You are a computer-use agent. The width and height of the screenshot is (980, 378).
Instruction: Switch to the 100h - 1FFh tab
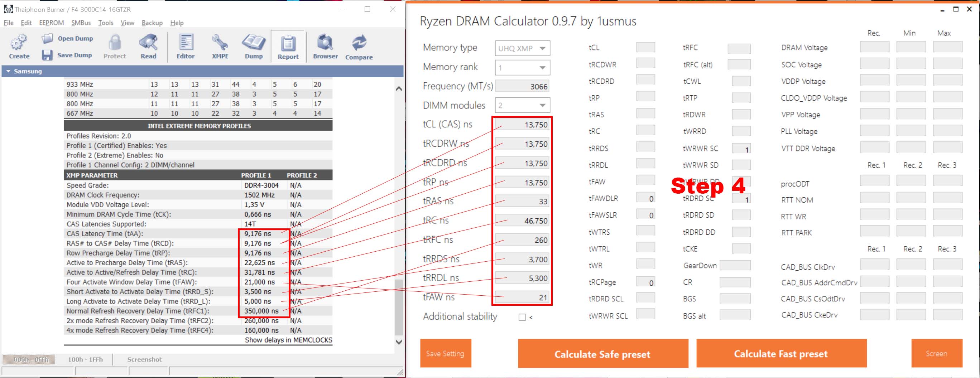tap(85, 359)
